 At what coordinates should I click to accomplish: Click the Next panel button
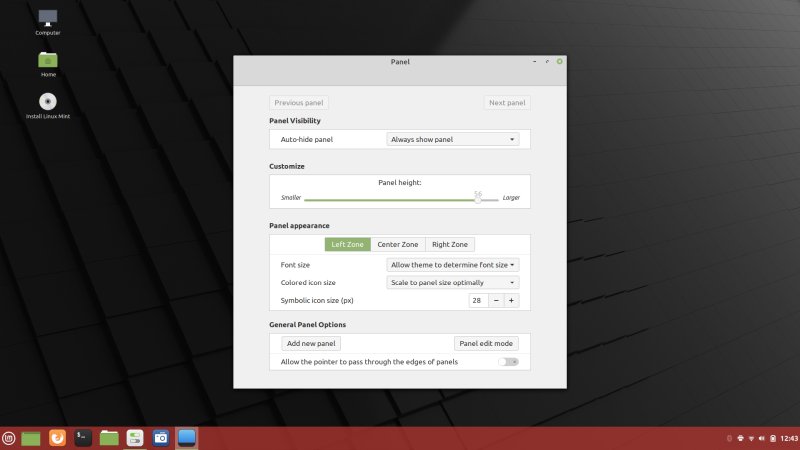(x=507, y=103)
